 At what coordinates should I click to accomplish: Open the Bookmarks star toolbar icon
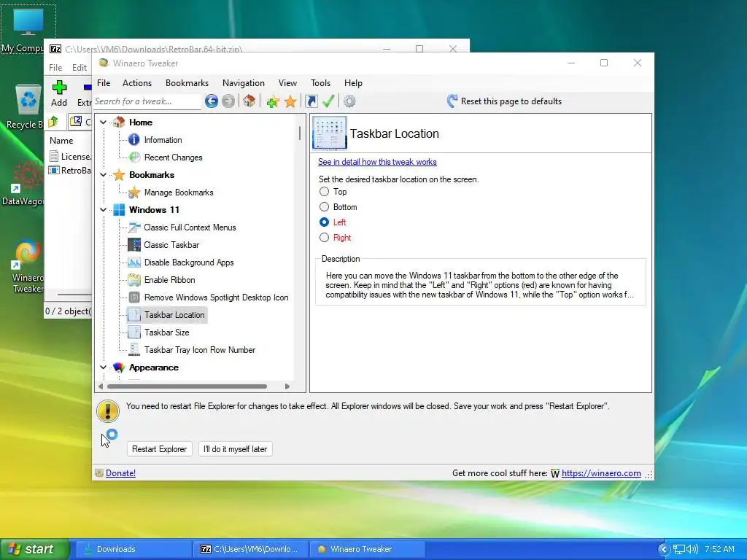[290, 101]
